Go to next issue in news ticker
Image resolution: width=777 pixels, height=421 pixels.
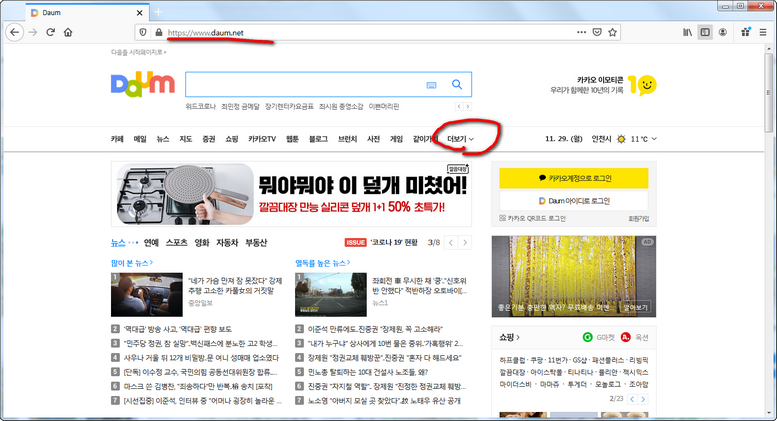[465, 243]
